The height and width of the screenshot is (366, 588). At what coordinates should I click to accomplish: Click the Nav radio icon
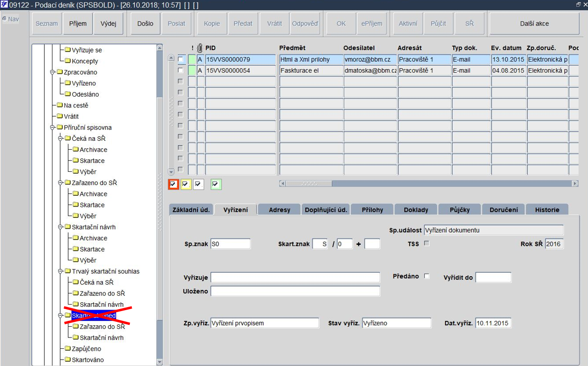coord(4,19)
